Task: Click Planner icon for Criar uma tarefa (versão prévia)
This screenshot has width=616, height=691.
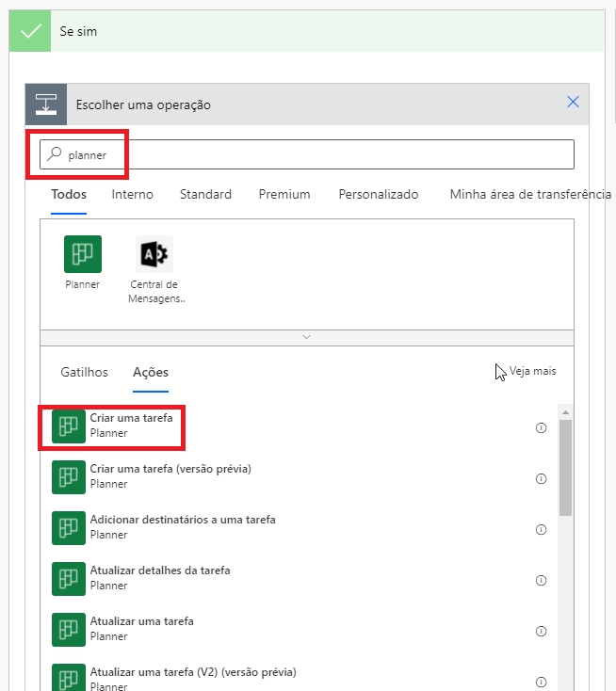Action: click(x=69, y=476)
